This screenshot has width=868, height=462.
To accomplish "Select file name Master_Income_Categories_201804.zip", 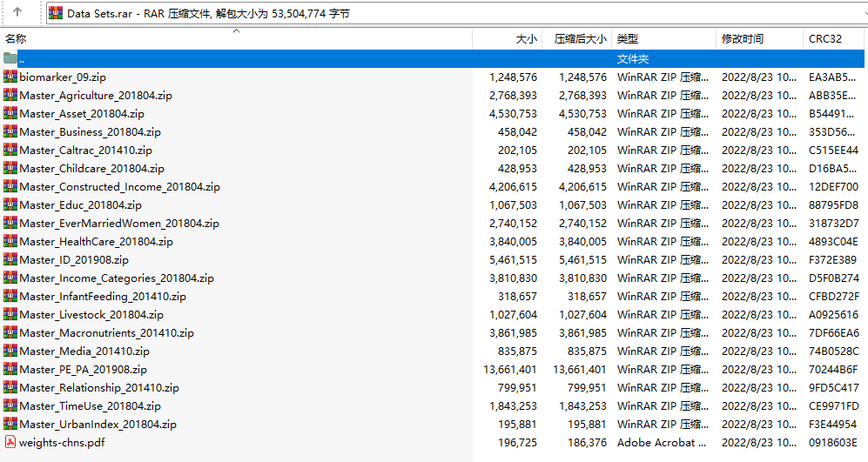I will pos(117,278).
